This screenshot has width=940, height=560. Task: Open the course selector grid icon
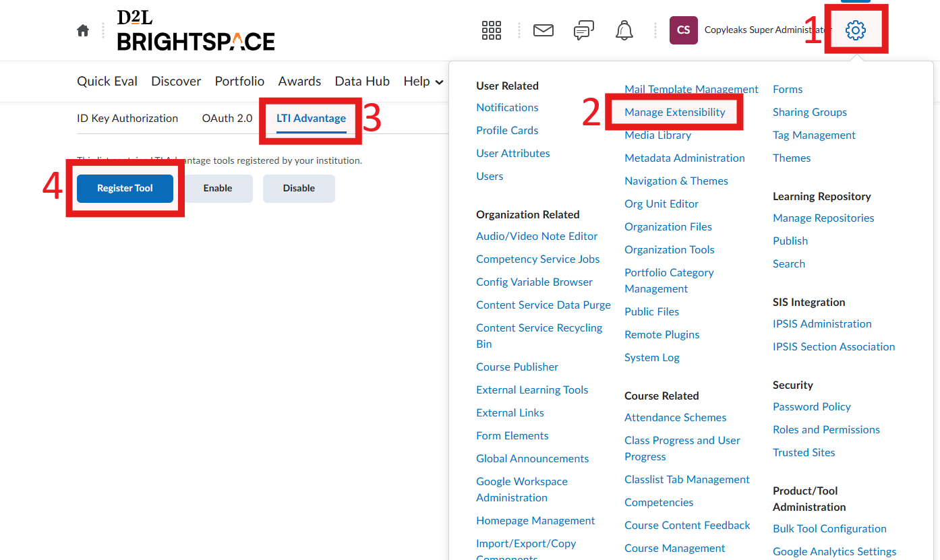click(x=492, y=30)
